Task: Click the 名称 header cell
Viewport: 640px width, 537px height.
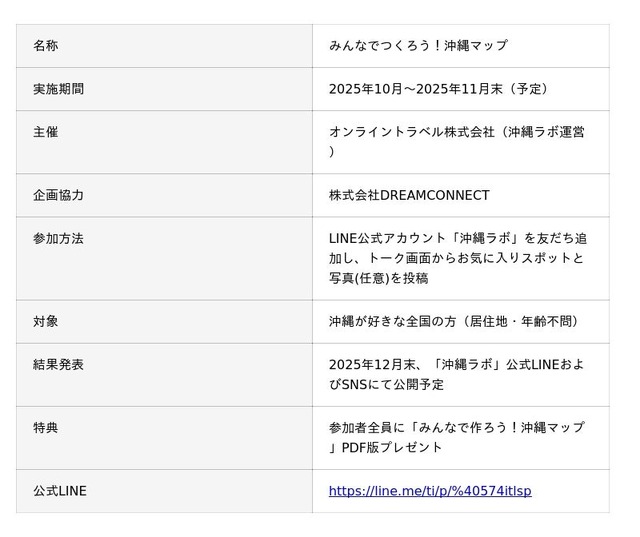Action: coord(46,46)
